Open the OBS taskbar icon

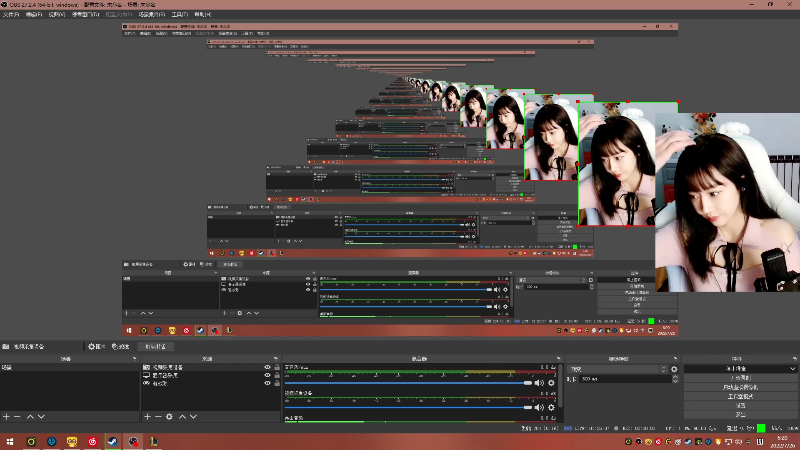[133, 441]
